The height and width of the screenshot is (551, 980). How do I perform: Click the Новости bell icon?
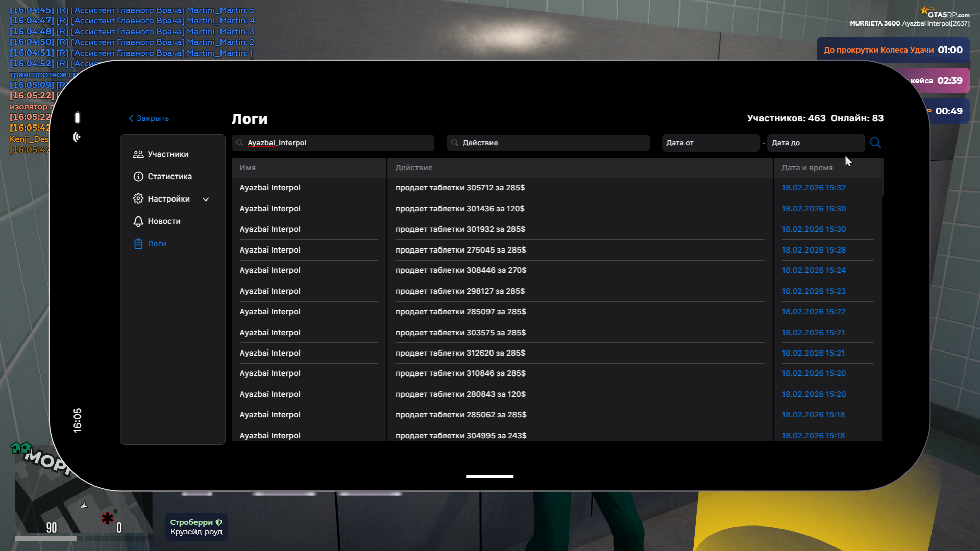(x=138, y=221)
